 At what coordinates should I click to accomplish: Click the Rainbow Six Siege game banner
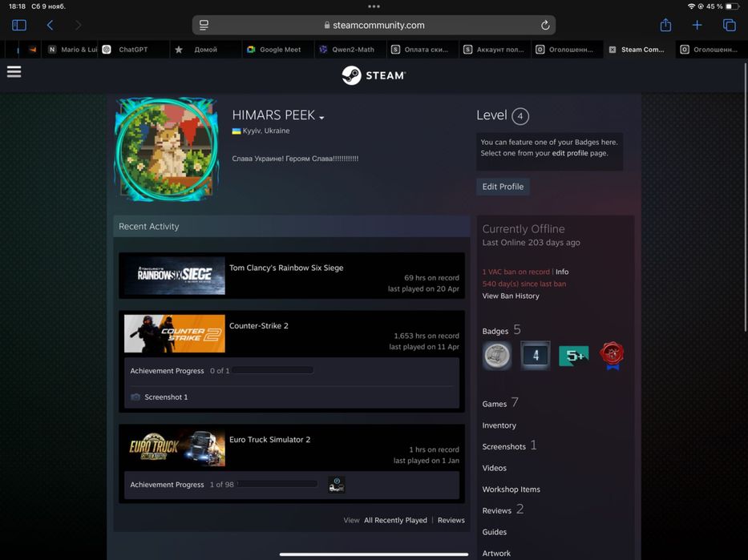(175, 276)
